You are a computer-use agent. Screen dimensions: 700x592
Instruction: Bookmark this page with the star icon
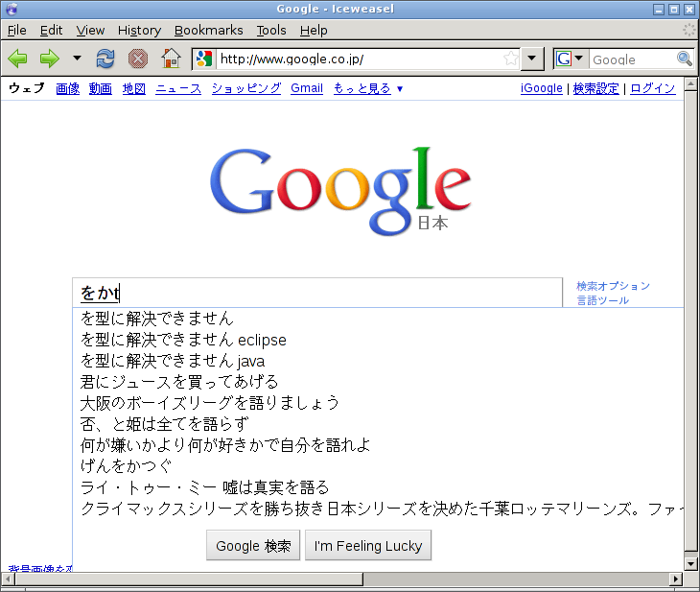click(x=511, y=59)
